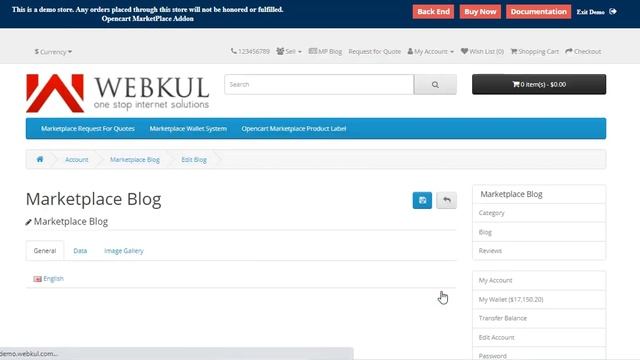This screenshot has height=360, width=640.
Task: Open Marketplace Request For Quotes menu
Action: [88, 129]
